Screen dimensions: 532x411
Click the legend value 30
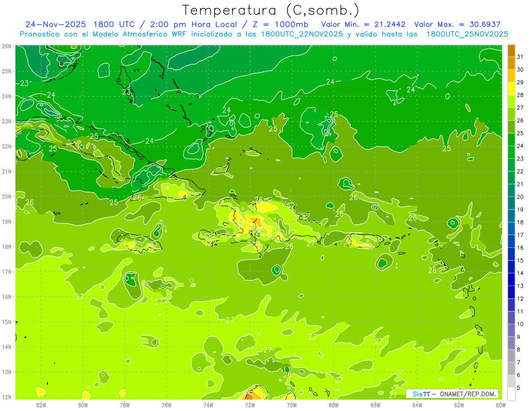520,70
